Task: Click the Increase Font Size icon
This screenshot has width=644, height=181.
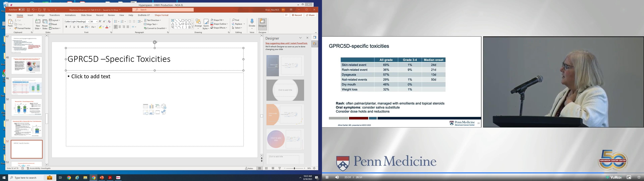Action: click(x=100, y=21)
